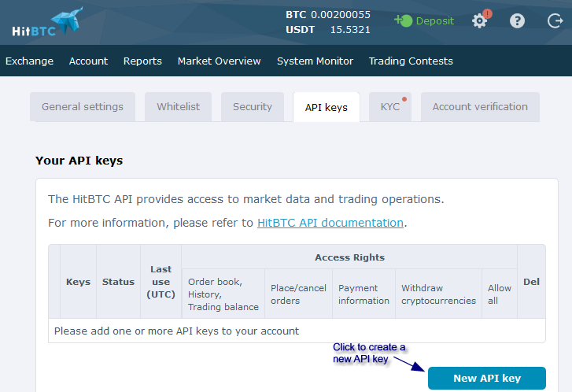
Task: Click the Status column header
Action: (118, 282)
